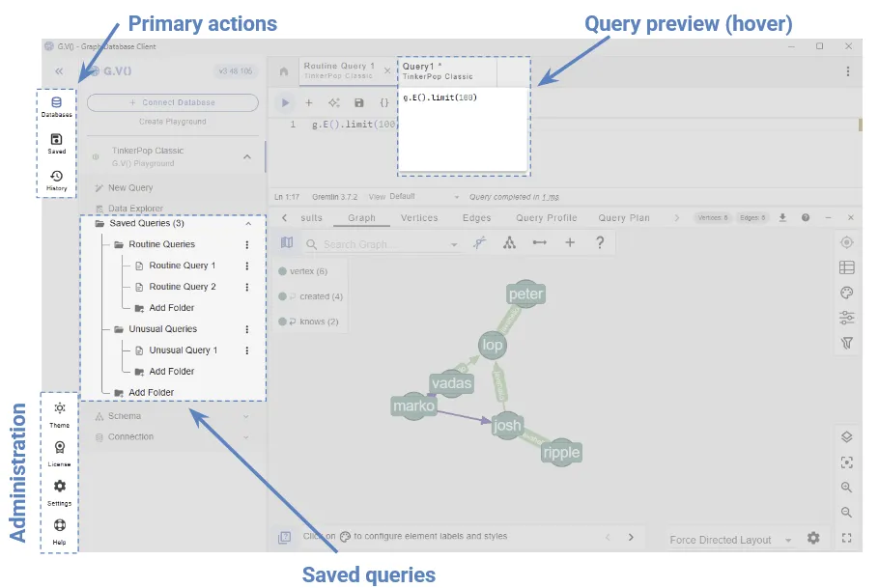
Task: Open the Theme switcher
Action: [60, 414]
